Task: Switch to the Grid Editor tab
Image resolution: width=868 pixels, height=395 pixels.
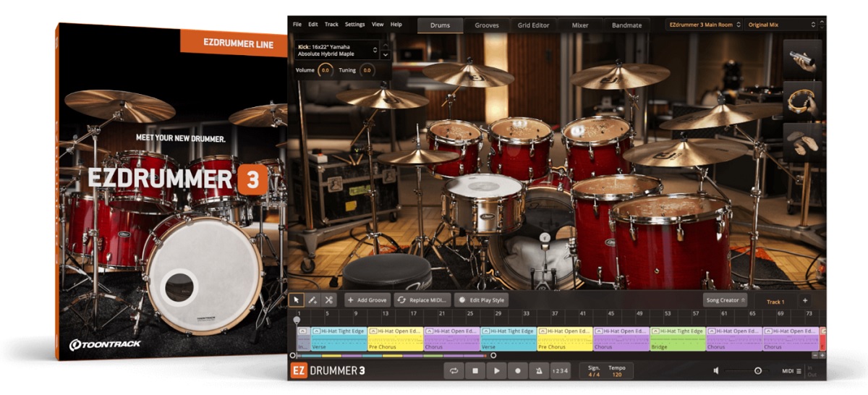Action: coord(533,25)
